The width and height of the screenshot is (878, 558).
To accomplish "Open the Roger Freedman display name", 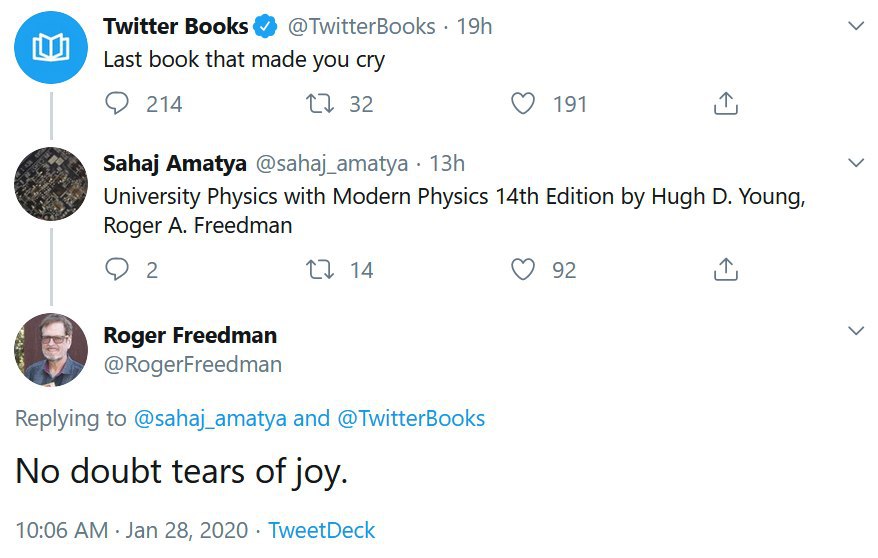I will point(190,335).
